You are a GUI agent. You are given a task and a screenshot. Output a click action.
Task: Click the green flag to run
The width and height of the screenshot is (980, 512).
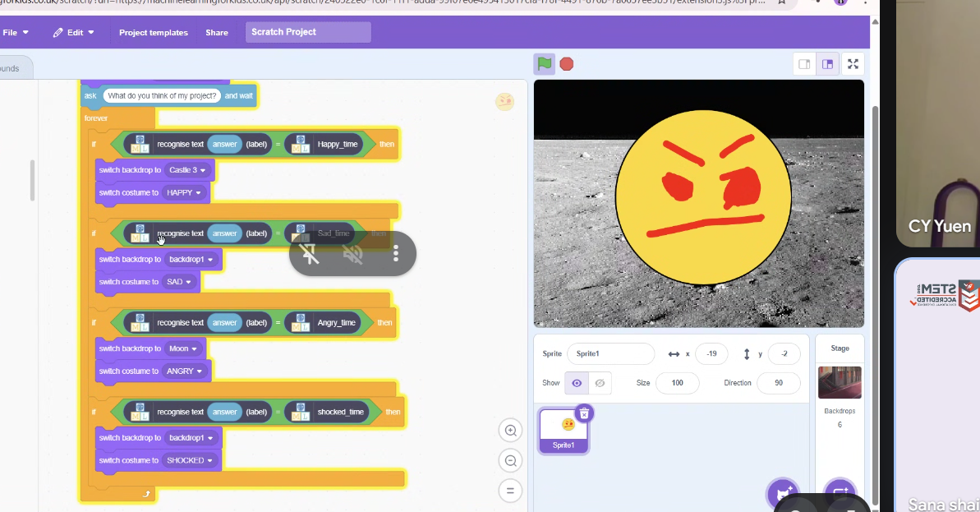tap(544, 64)
